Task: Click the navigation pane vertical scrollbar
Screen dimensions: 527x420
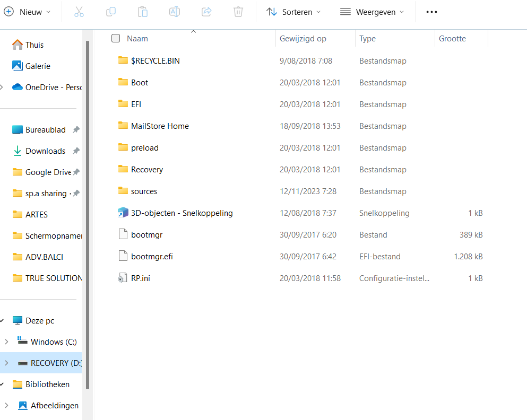Action: click(88, 215)
